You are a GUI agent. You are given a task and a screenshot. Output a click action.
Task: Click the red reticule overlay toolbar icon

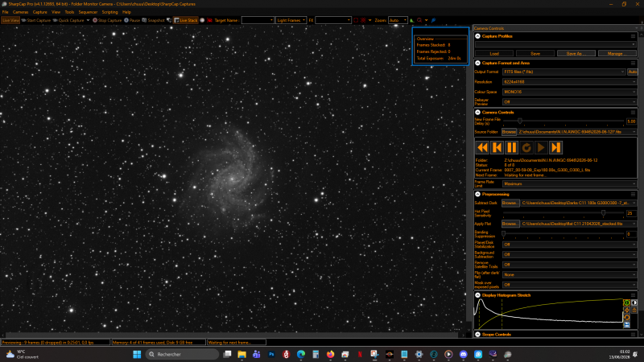[363, 20]
